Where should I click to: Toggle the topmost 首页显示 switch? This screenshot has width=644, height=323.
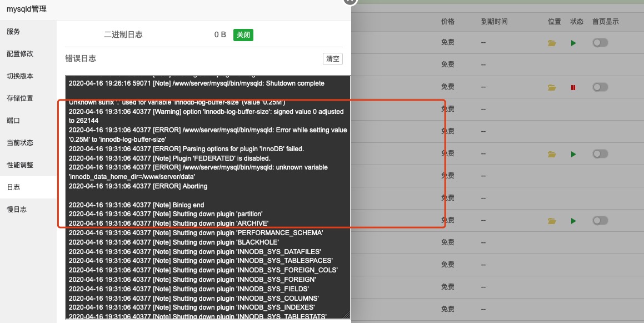pos(600,43)
